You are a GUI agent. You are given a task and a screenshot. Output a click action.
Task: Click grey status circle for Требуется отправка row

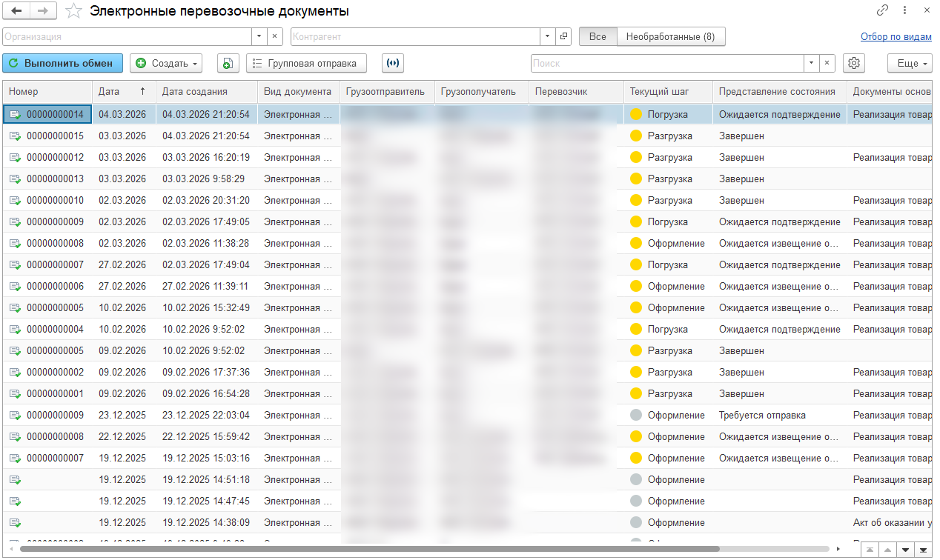click(x=635, y=416)
